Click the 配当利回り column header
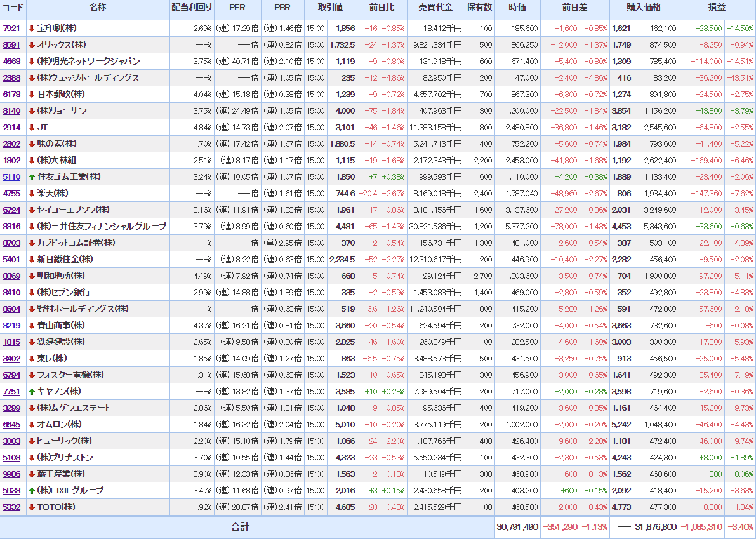This screenshot has height=539, width=756. 192,8
